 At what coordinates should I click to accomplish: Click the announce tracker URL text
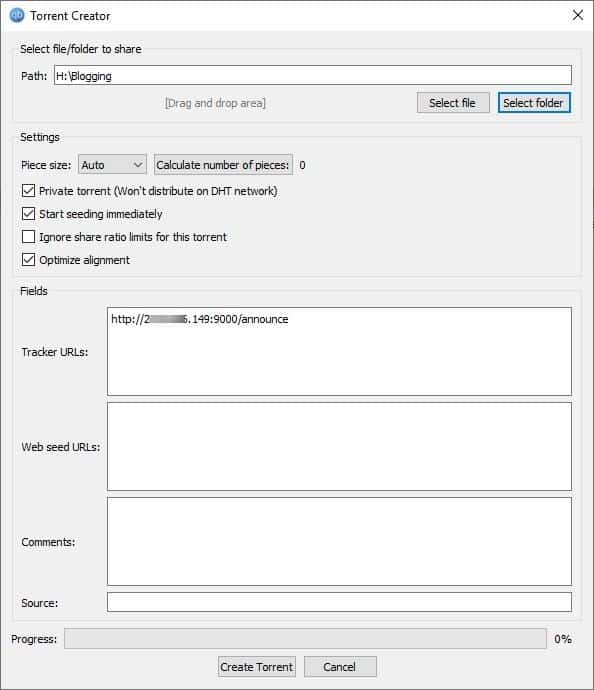[199, 319]
